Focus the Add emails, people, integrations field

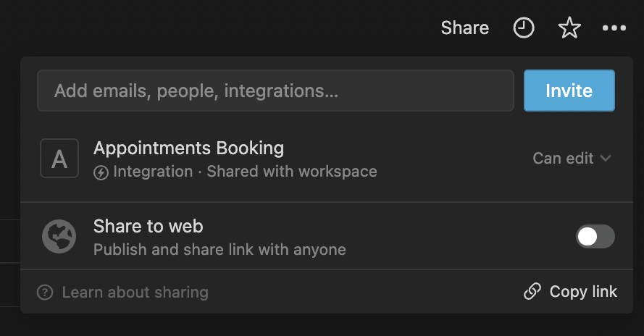point(275,91)
